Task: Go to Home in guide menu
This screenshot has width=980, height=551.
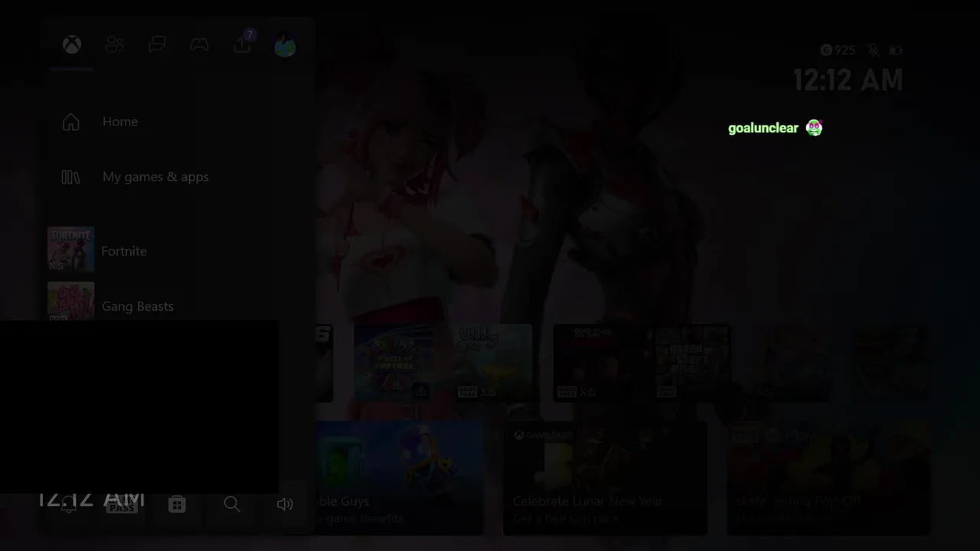Action: (x=120, y=122)
